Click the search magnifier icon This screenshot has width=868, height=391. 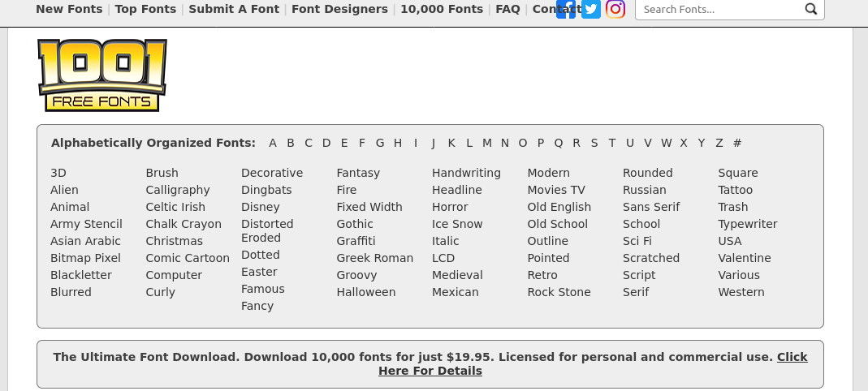[811, 9]
